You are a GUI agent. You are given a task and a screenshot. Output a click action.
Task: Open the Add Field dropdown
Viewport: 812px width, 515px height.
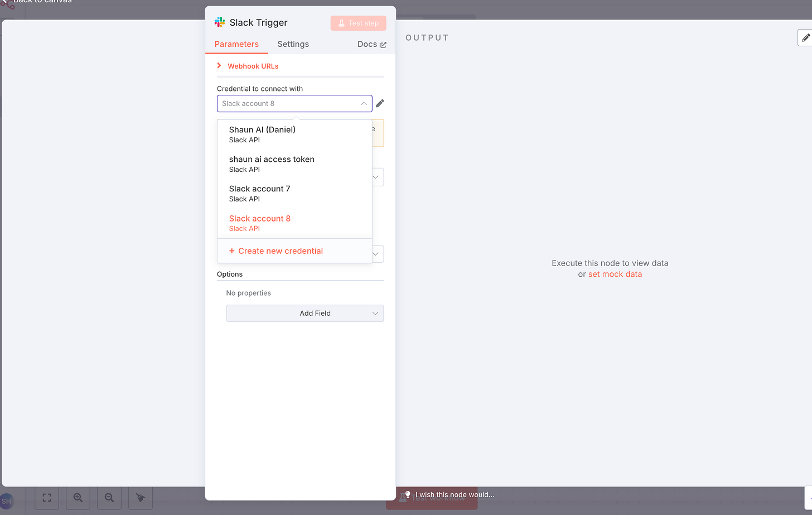click(305, 314)
